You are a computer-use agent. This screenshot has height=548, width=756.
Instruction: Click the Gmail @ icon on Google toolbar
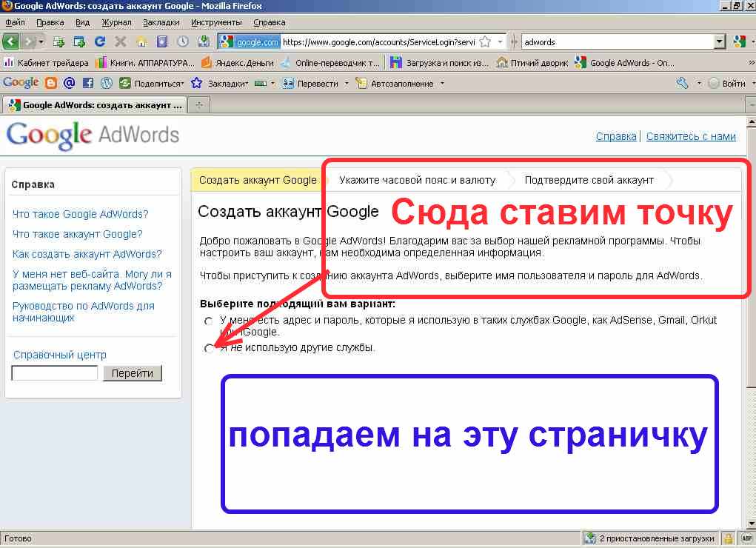[x=68, y=83]
